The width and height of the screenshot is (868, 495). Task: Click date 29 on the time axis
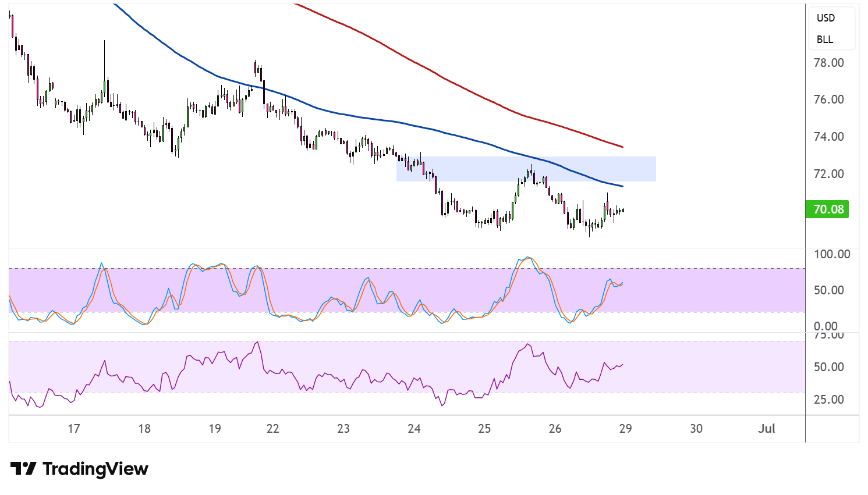point(625,429)
